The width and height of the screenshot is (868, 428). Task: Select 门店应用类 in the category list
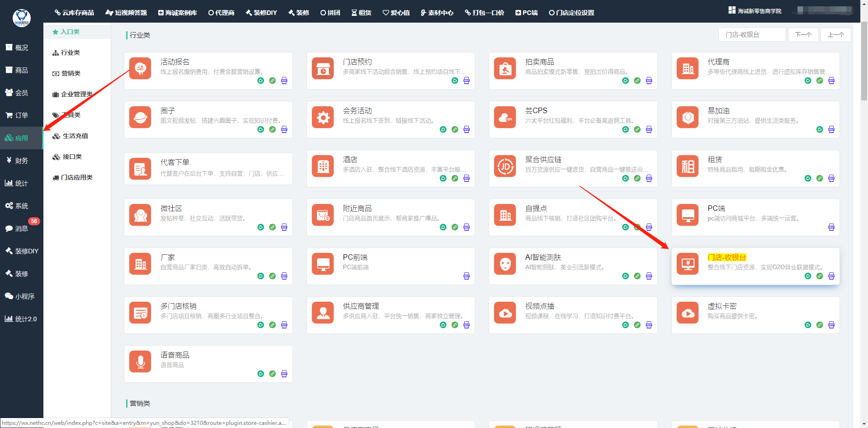coord(72,177)
